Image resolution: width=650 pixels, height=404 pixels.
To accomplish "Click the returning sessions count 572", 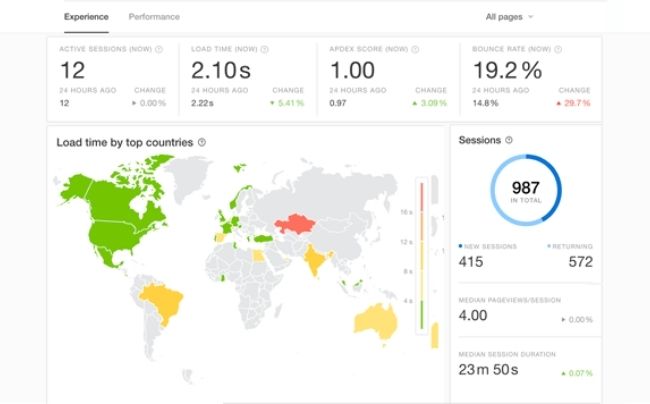I will tap(580, 262).
